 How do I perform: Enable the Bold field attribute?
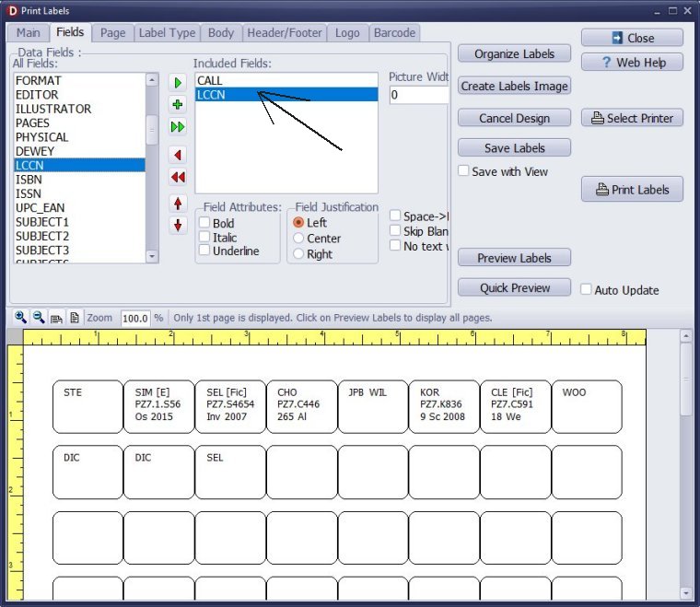click(204, 223)
